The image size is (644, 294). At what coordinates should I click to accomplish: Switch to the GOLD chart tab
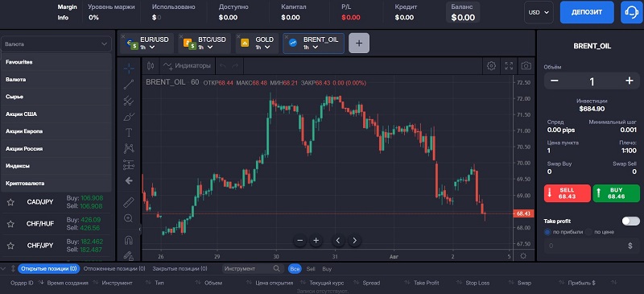(x=257, y=43)
